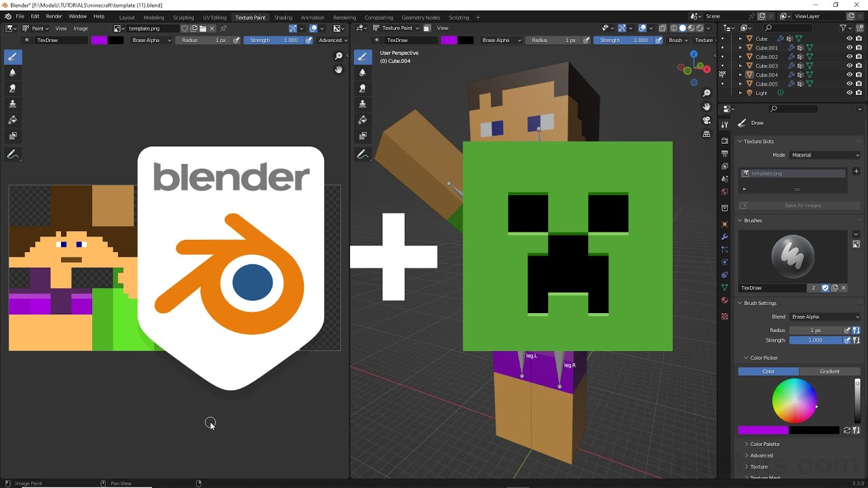Select the Soften tool in image editor
This screenshot has width=868, height=488.
(12, 73)
